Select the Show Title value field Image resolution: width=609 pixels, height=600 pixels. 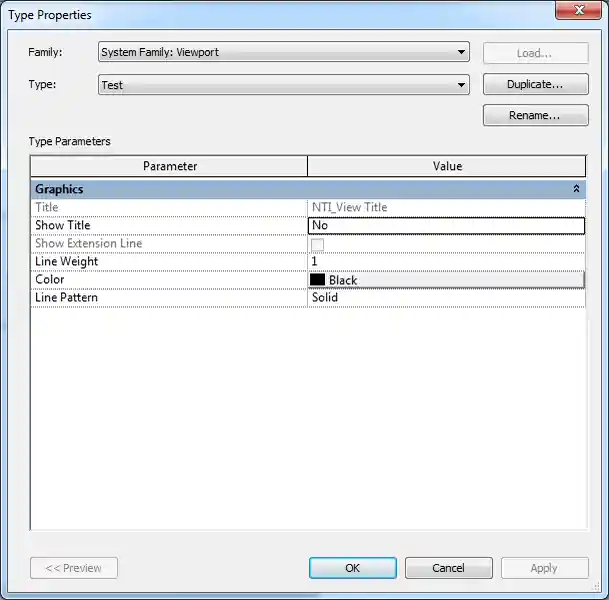point(446,226)
